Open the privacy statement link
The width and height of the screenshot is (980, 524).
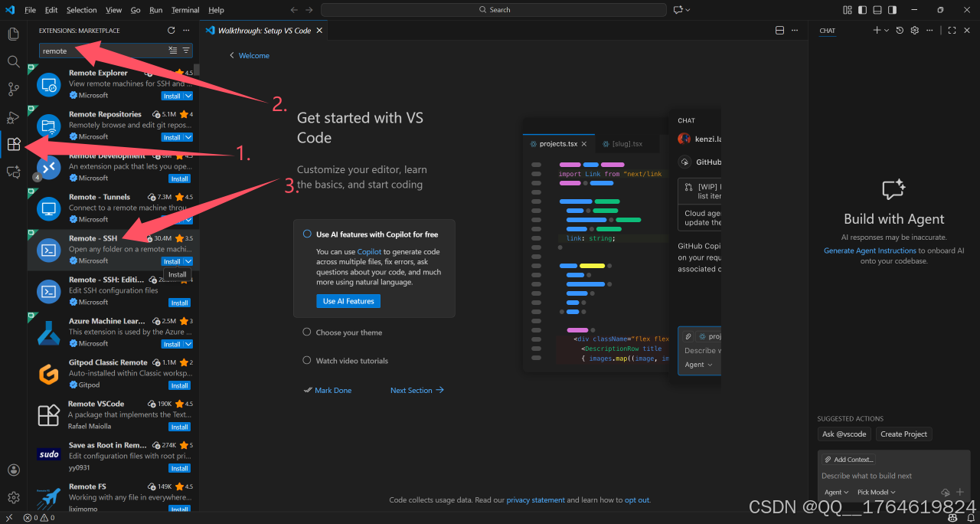click(535, 500)
